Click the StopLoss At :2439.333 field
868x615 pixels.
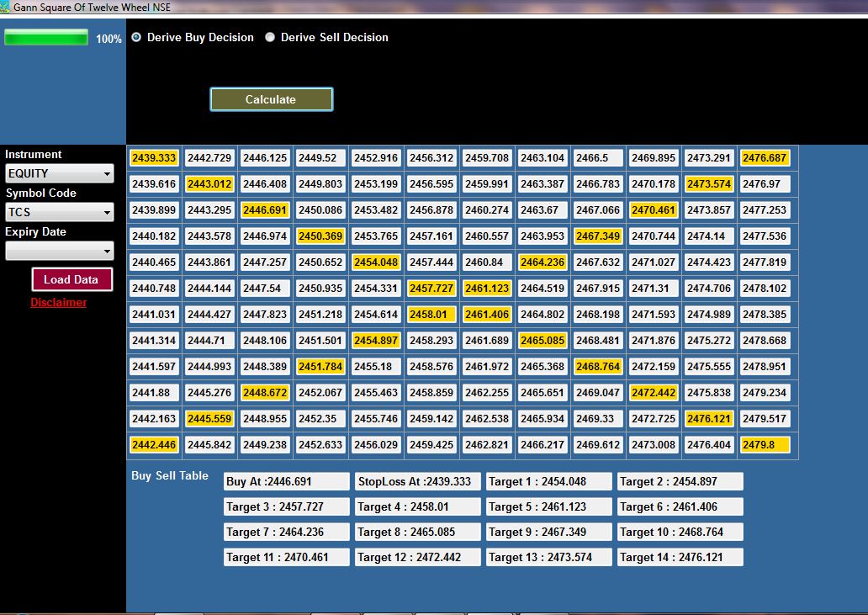coord(418,482)
